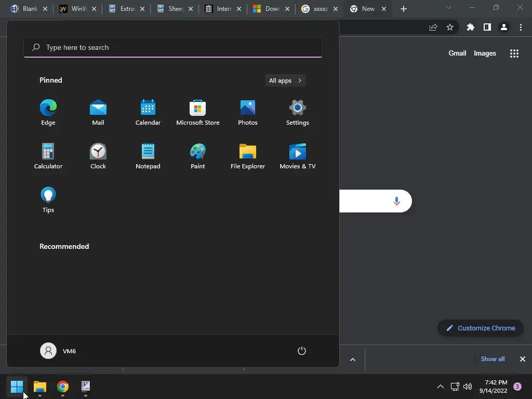Switch to the Inter Chrome tab

tap(219, 9)
